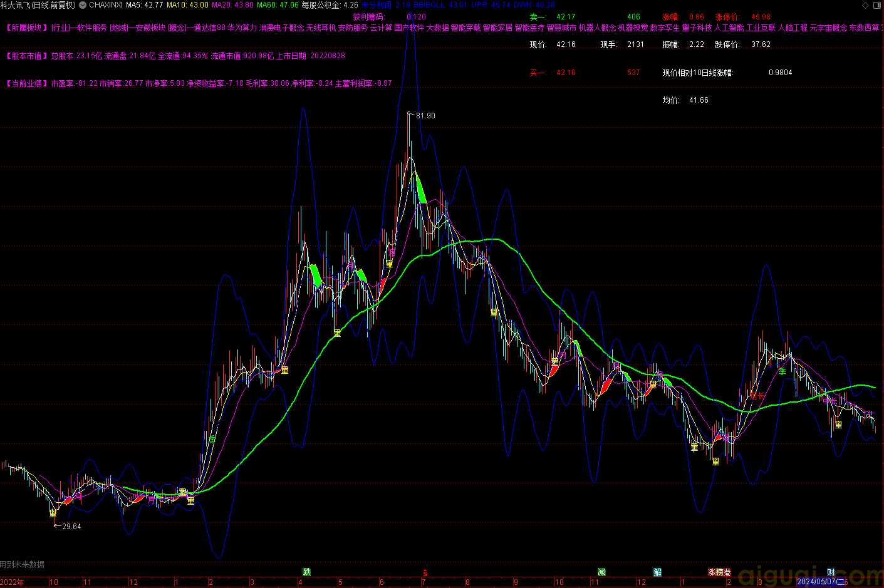Click the 卖一 price 42.17
884x588 pixels.
pyautogui.click(x=566, y=17)
